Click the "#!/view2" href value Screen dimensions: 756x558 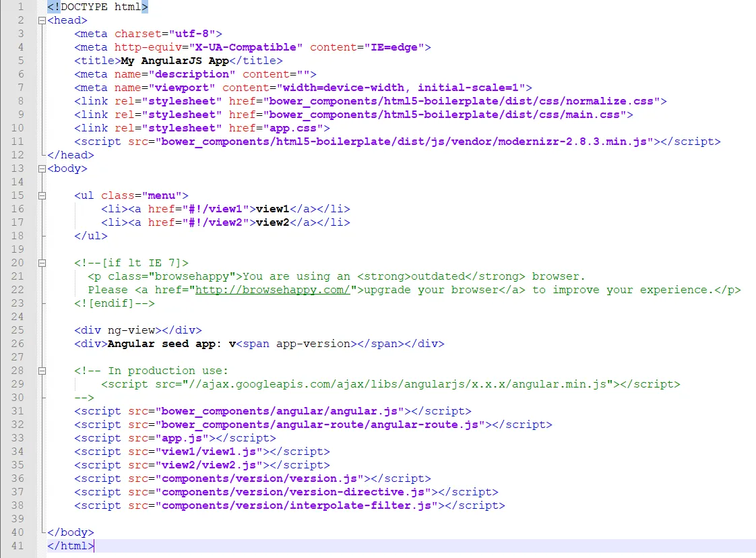[216, 223]
